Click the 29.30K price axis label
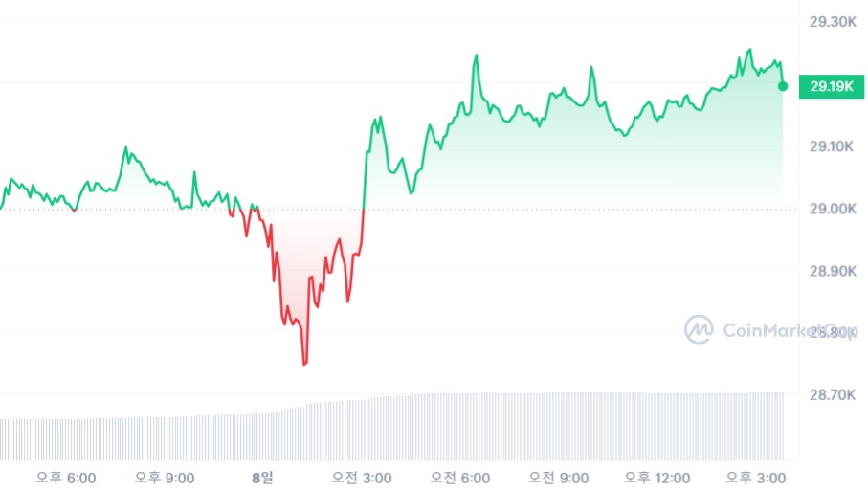Screen dimensions: 868x492 coord(831,21)
